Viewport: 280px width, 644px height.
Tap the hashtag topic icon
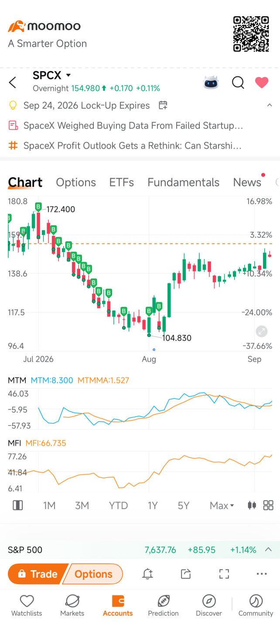[13, 145]
